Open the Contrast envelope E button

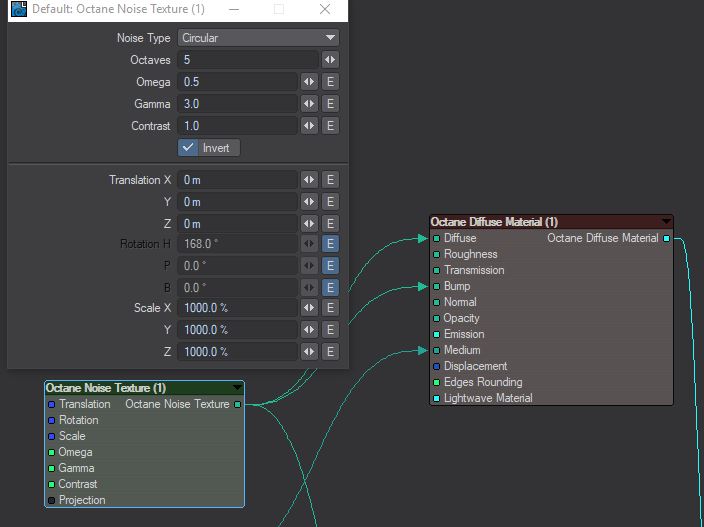pos(330,126)
